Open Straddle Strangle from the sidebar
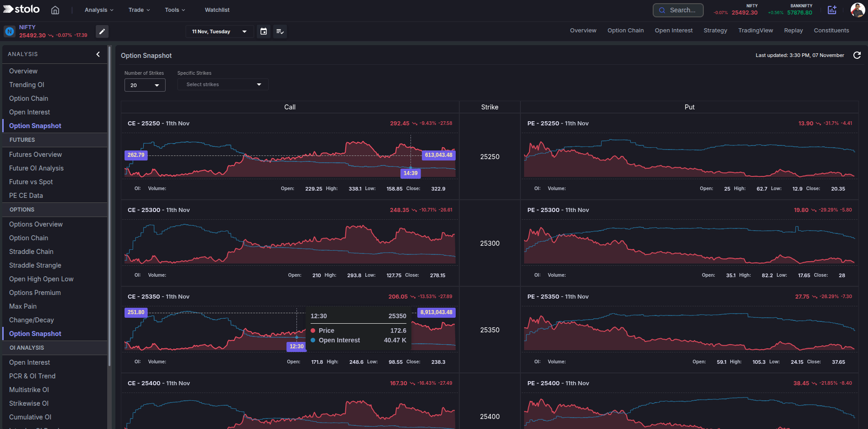 (x=35, y=265)
